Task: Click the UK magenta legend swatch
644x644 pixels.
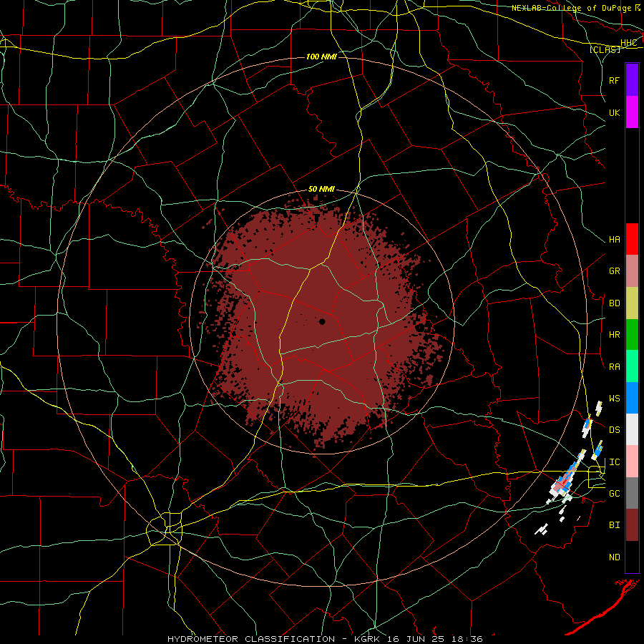Action: coord(632,112)
